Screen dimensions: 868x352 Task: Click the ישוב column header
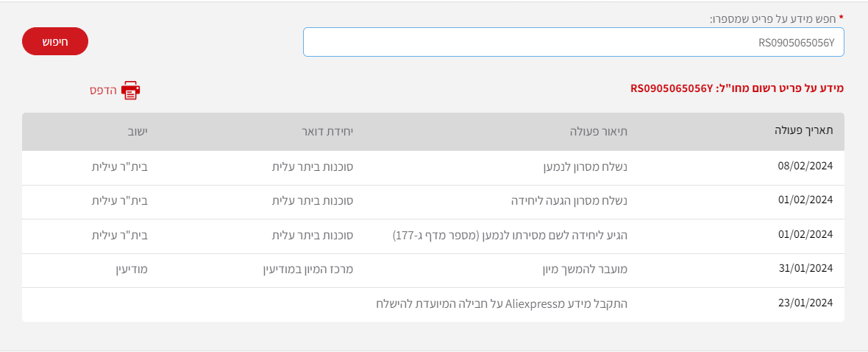[136, 132]
